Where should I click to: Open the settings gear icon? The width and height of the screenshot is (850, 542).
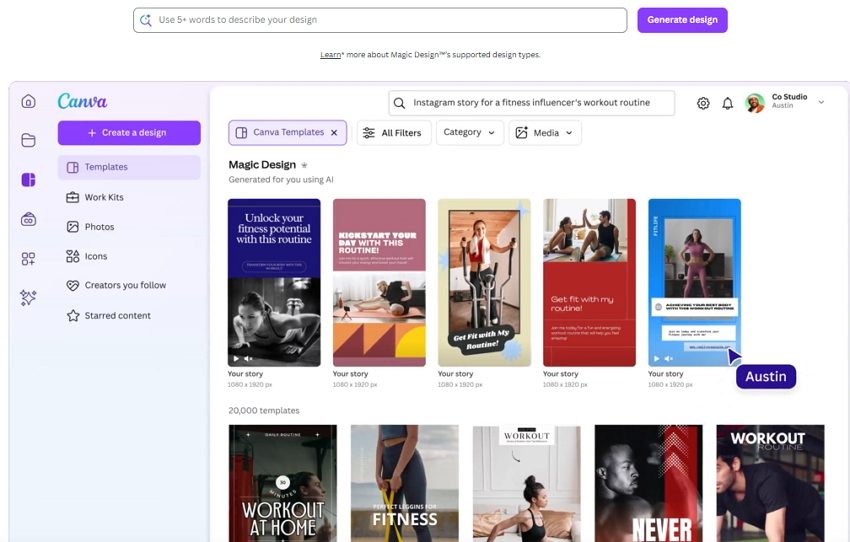703,103
